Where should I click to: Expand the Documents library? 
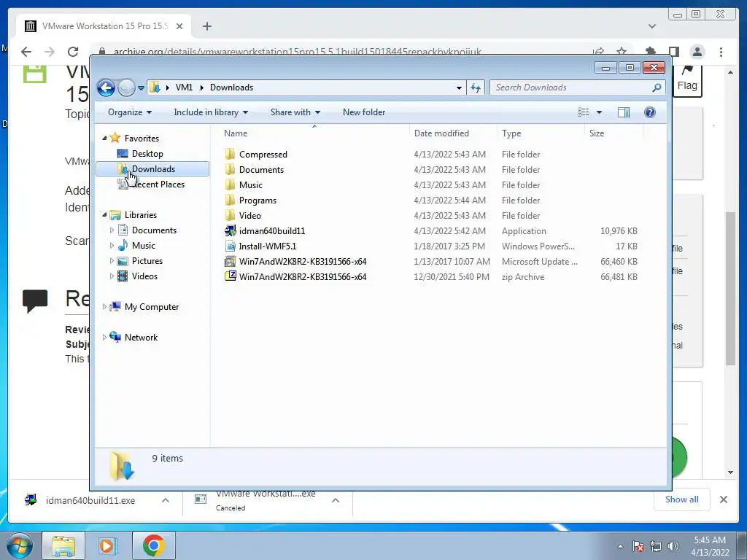[x=112, y=230]
